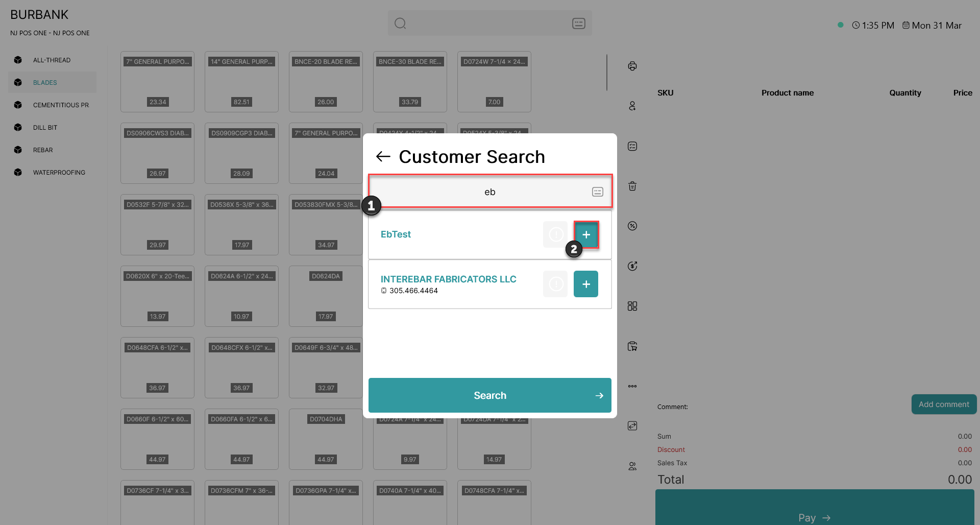The height and width of the screenshot is (525, 980).
Task: Select the DS0906CWS3 DIAB... product tile
Action: click(157, 153)
